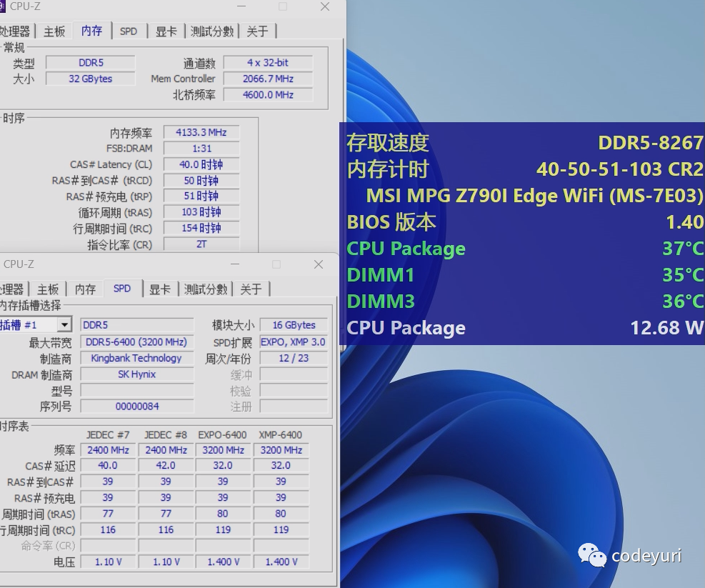Click the 4600.0 MHz 北桥频率 value
Screen dimensions: 705x588
coord(268,95)
